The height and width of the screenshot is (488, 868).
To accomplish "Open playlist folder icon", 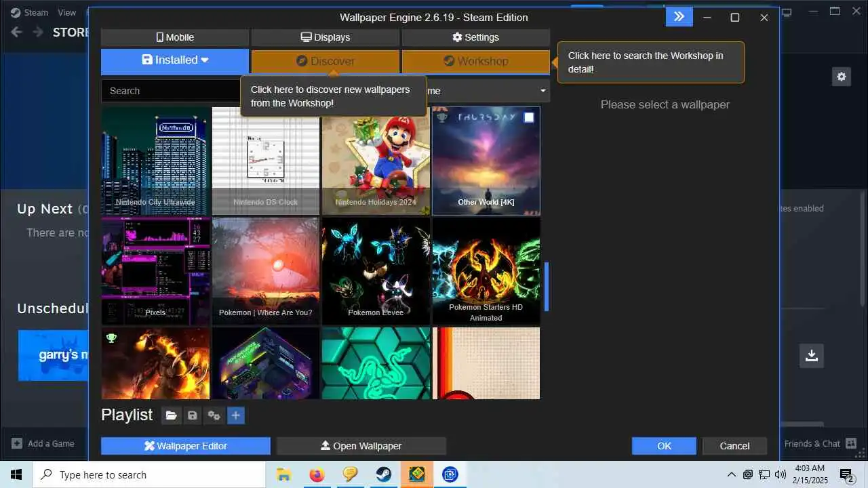I will (x=172, y=415).
